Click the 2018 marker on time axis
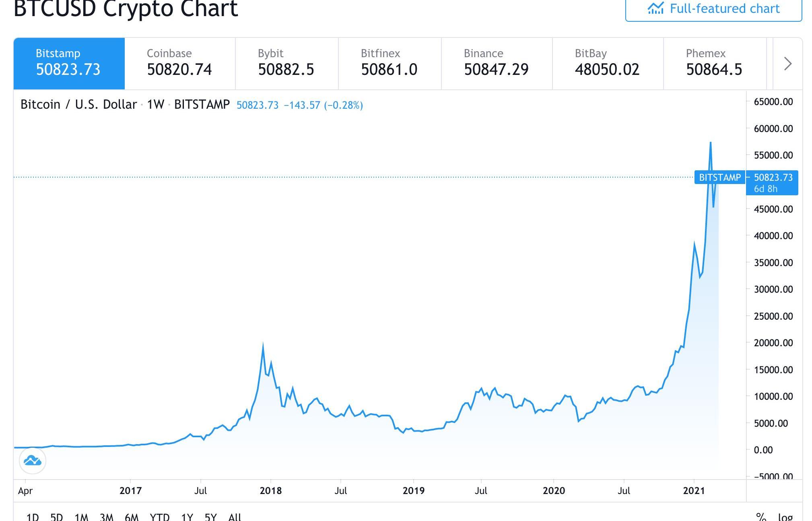Image resolution: width=812 pixels, height=521 pixels. click(271, 490)
